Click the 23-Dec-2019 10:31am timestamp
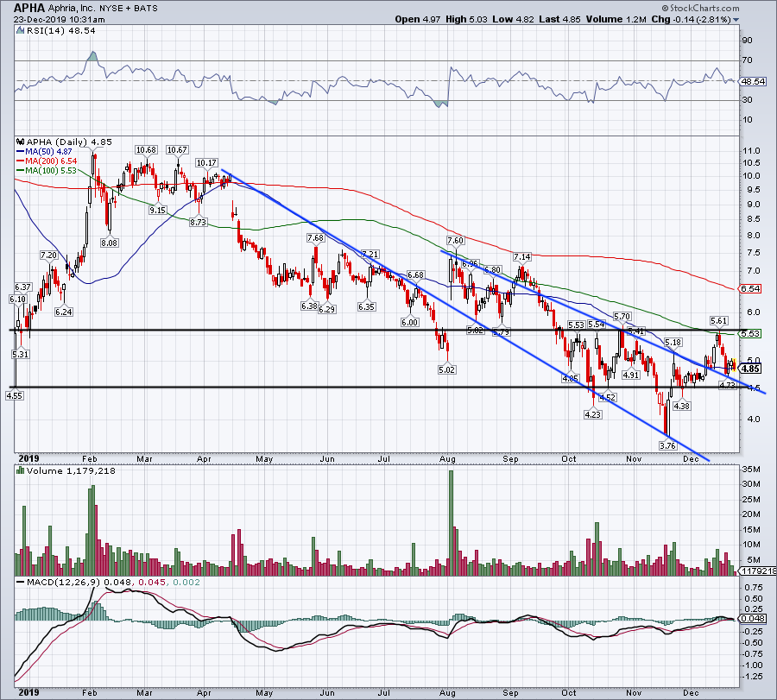Viewport: 777px width, 700px height. pos(59,20)
